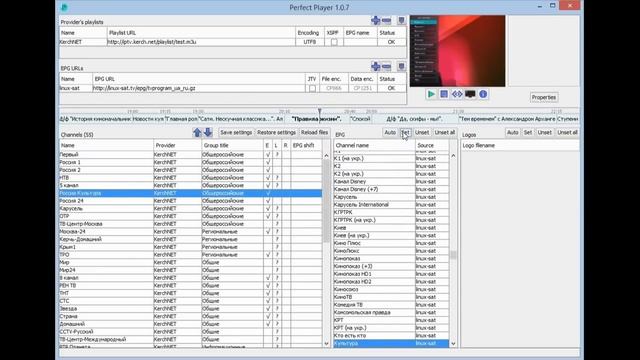The height and width of the screenshot is (360, 640).
Task: Click the video preview thumbnail
Action: point(458,51)
